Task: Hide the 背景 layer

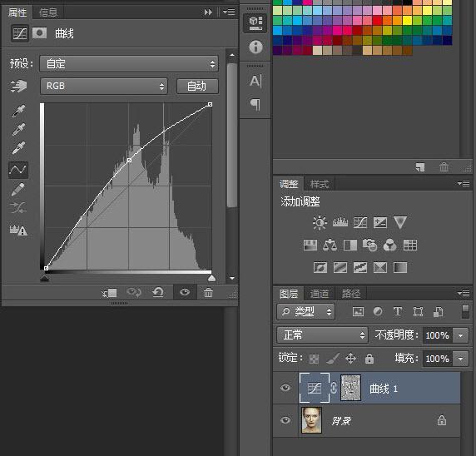Action: click(285, 420)
